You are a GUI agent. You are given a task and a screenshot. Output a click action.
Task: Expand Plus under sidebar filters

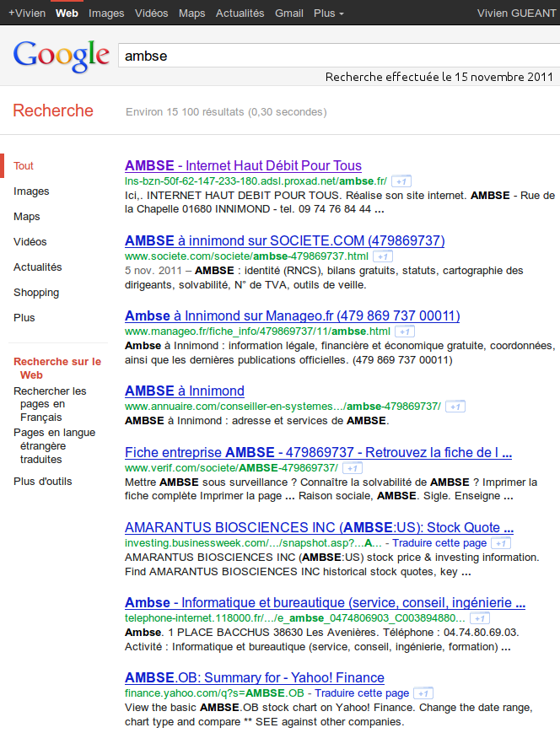pos(24,317)
